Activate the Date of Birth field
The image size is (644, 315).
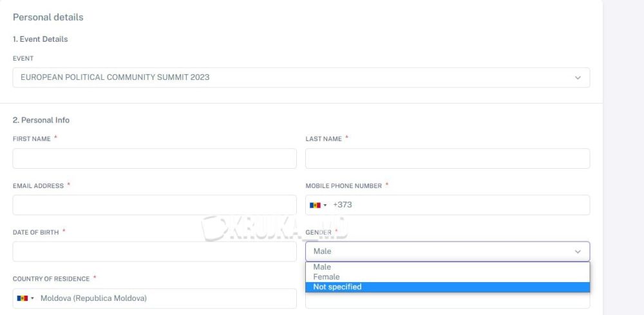155,252
